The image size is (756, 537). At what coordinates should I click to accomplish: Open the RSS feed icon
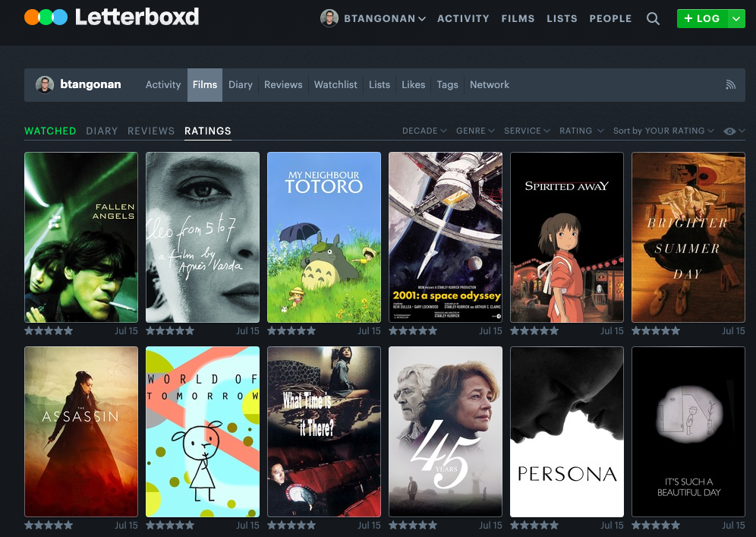point(730,85)
